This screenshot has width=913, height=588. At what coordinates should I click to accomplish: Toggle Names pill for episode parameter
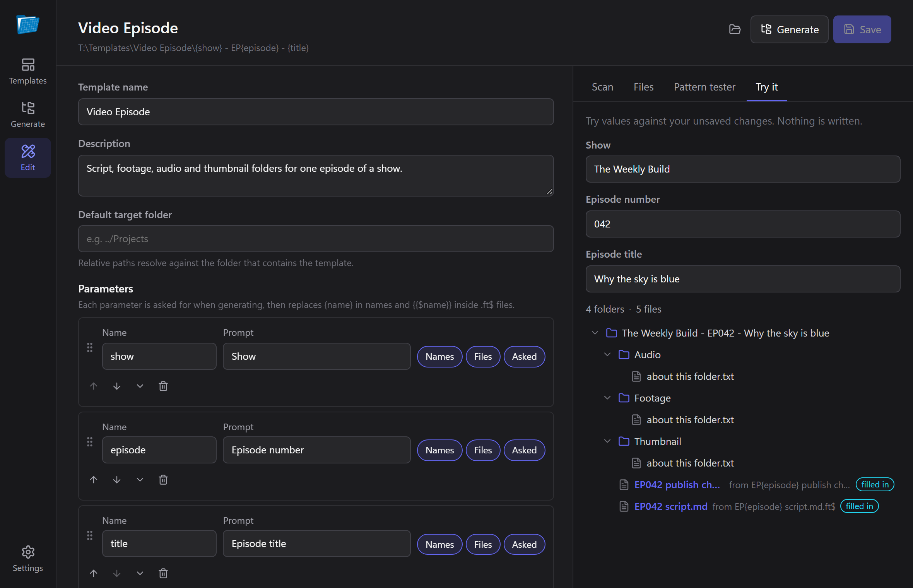[x=439, y=450]
